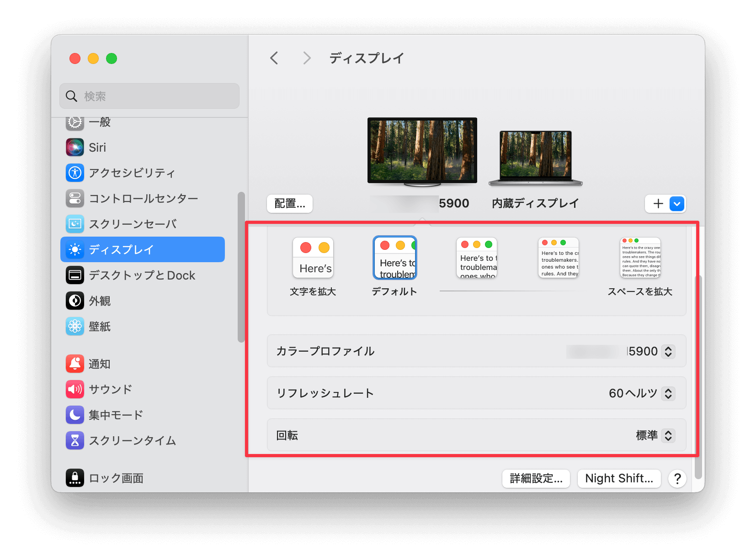Select the external 5900 monitor image
This screenshot has width=756, height=560.
point(422,152)
